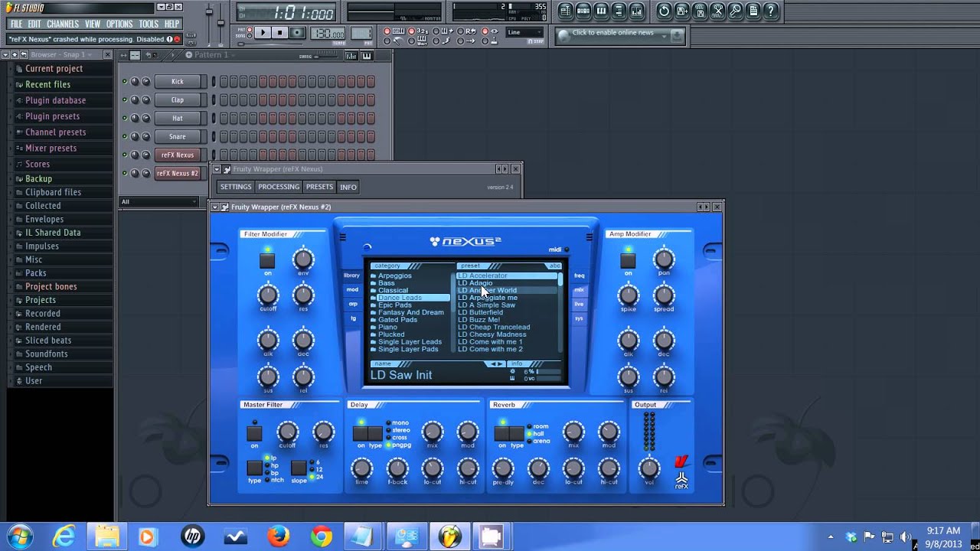Click the Output vol knob
980x551 pixels.
(x=648, y=468)
